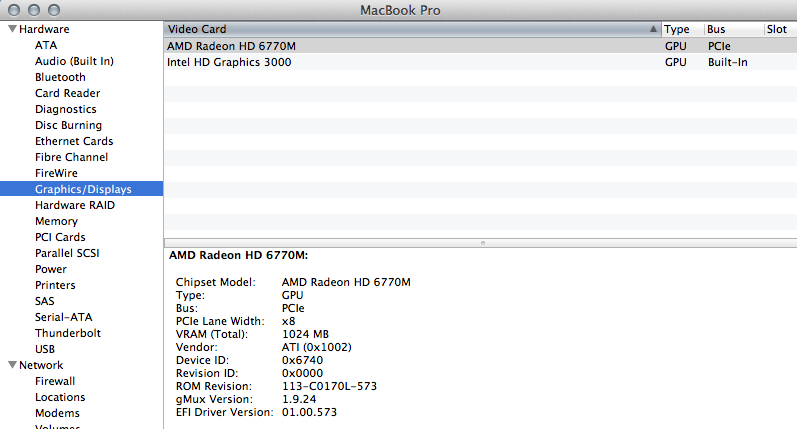The image size is (797, 429).
Task: Open Hardware RAID entry
Action: 75,205
